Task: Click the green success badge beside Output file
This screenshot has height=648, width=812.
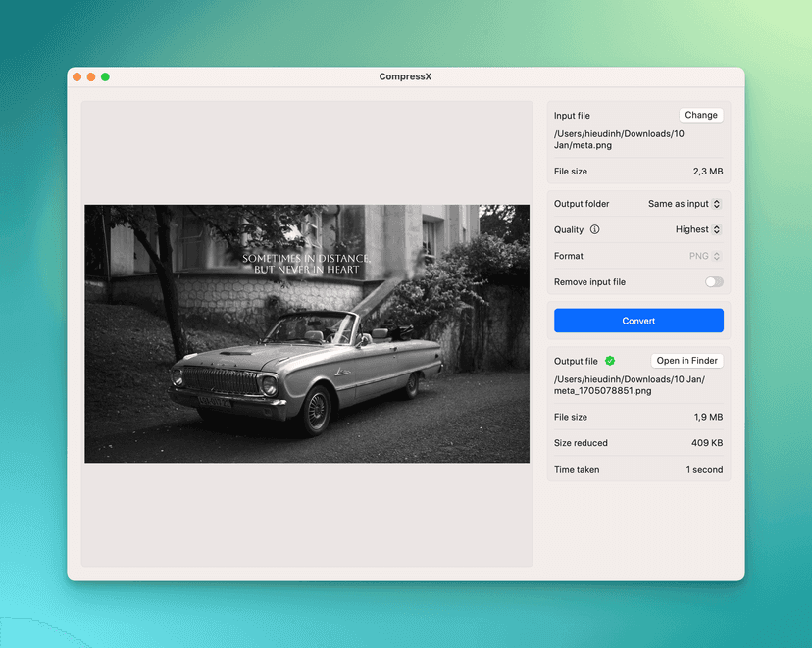Action: tap(609, 360)
